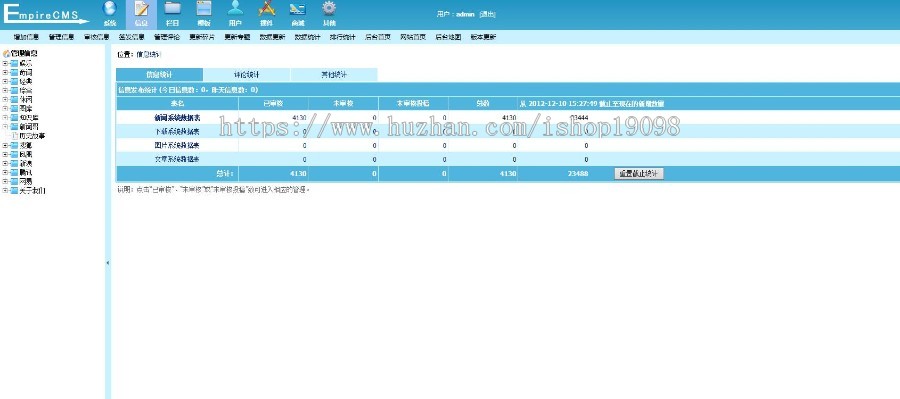Select the 凤凰 label in the tree
Screen dimensions: 900x399
pos(26,154)
